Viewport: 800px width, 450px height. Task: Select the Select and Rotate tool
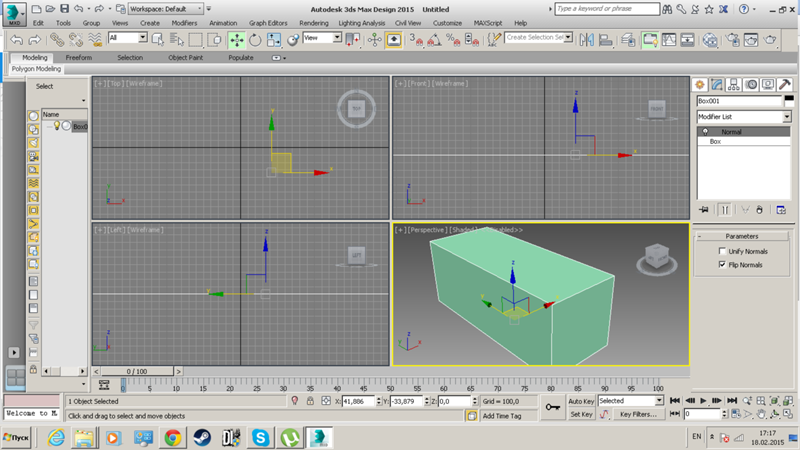255,40
